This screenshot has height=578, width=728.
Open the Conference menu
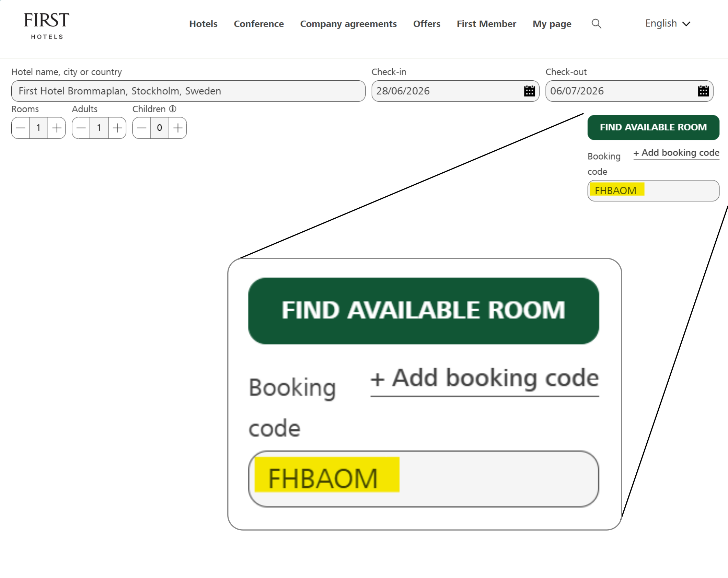[x=259, y=24]
